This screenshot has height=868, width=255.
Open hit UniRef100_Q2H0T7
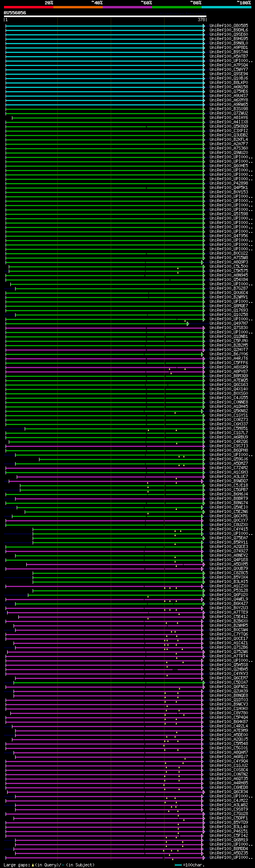(x=229, y=349)
